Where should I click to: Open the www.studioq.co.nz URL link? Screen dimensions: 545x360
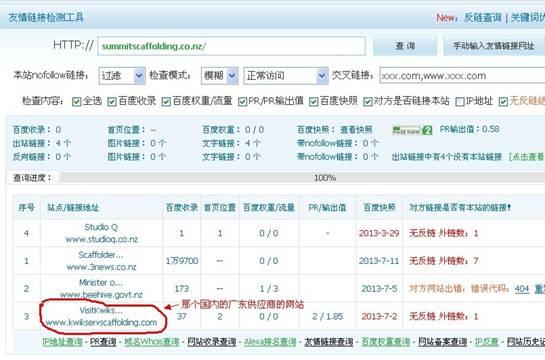(101, 239)
